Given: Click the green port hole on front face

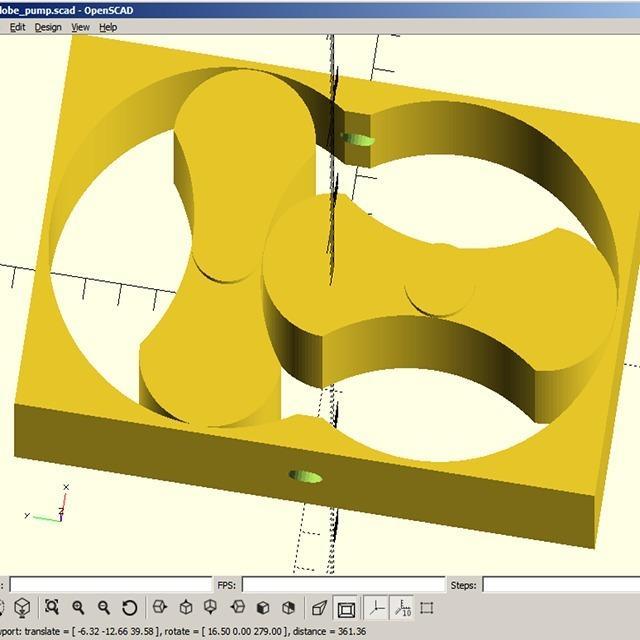Looking at the screenshot, I should (305, 477).
